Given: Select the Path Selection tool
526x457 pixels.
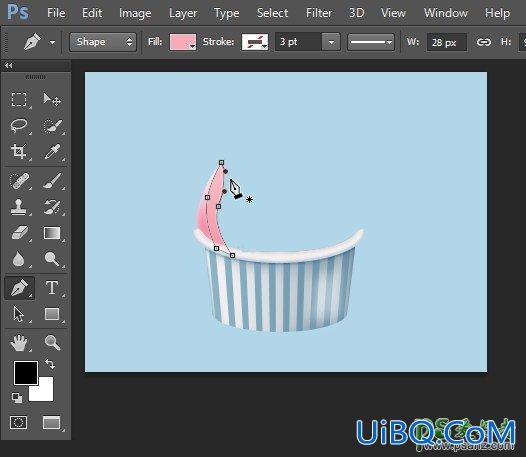Looking at the screenshot, I should (19, 314).
